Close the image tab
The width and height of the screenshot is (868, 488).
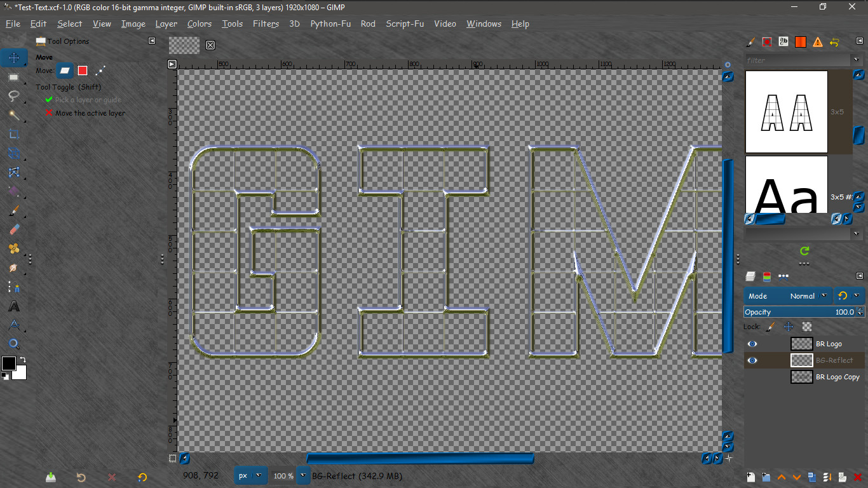click(210, 45)
